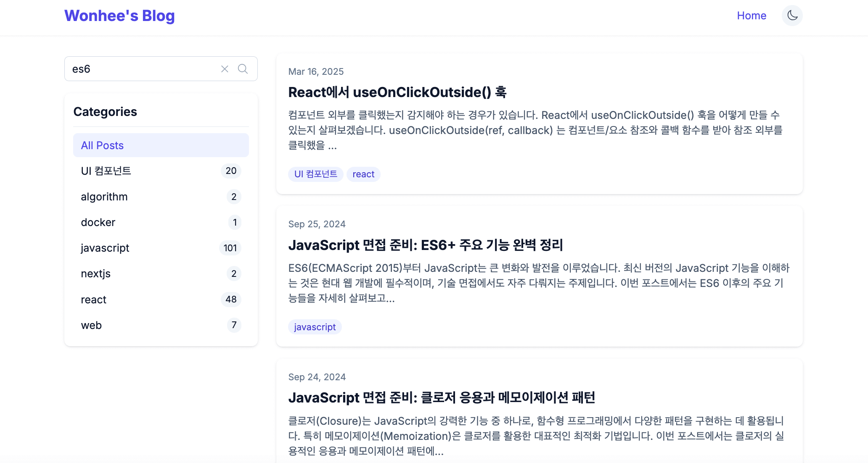
Task: Click the magnifying glass search icon
Action: [x=243, y=69]
